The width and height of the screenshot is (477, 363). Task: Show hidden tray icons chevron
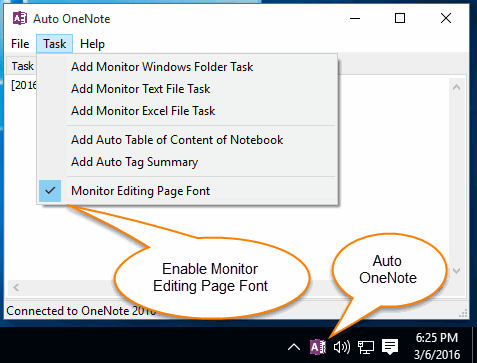click(x=294, y=347)
